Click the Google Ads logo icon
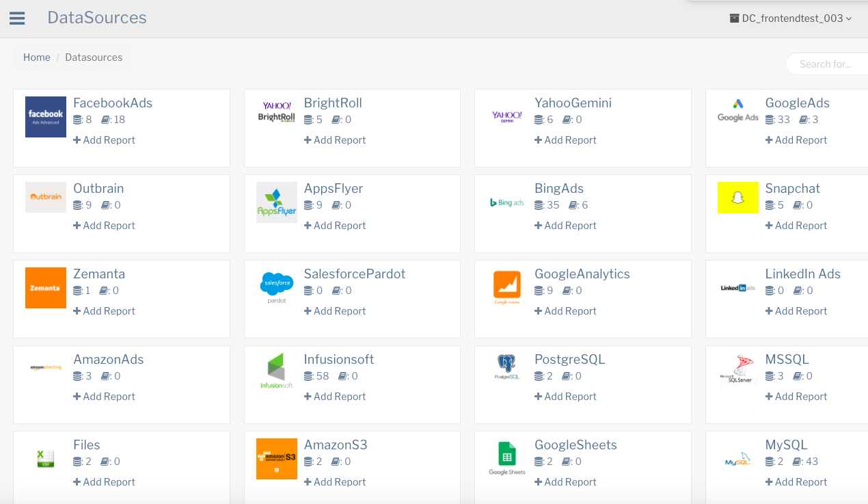Screen dimensions: 868x504 [738, 110]
